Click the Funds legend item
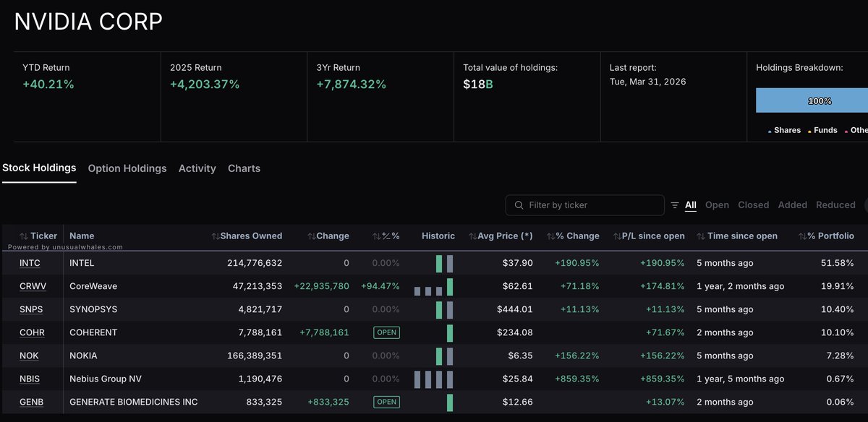The width and height of the screenshot is (868, 422). click(x=825, y=131)
